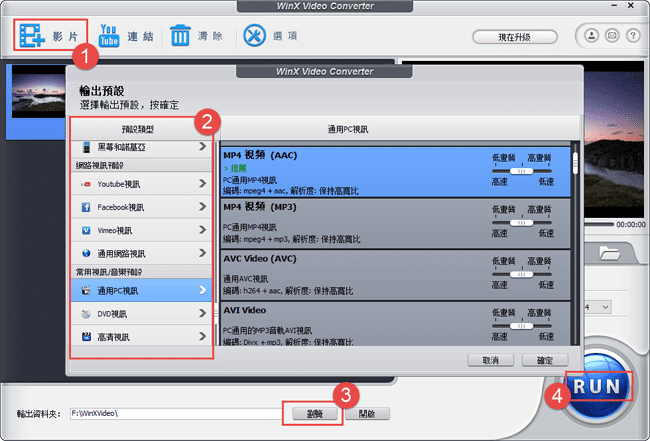Screen dimensions: 650x441
Task: Expand the Vimeo視訊 chevron
Action: coord(202,230)
